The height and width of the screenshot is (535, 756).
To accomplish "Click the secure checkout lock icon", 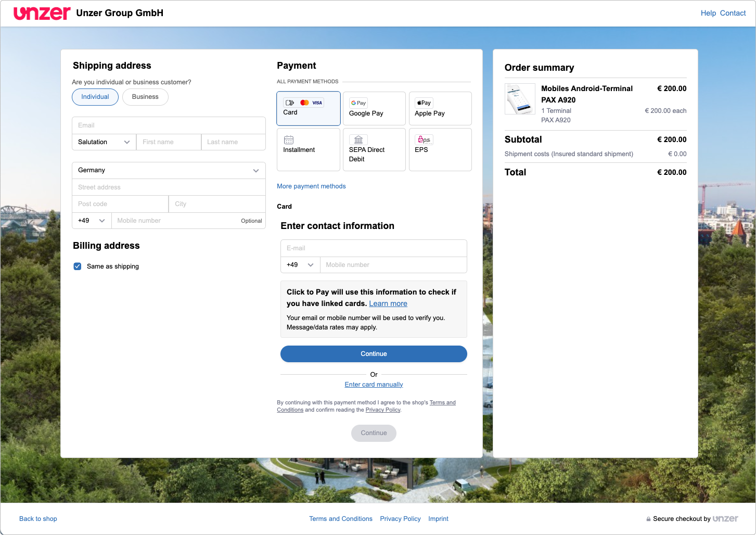I will coord(648,519).
